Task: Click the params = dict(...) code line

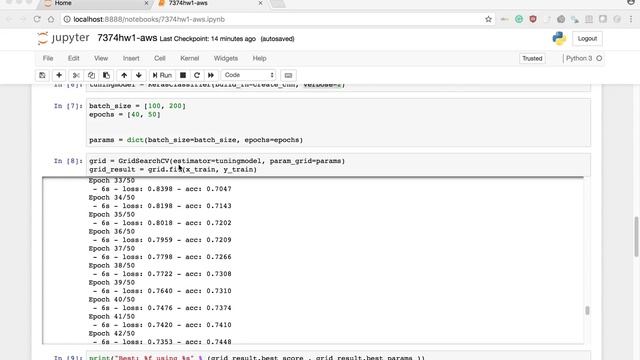Action: (x=196, y=140)
